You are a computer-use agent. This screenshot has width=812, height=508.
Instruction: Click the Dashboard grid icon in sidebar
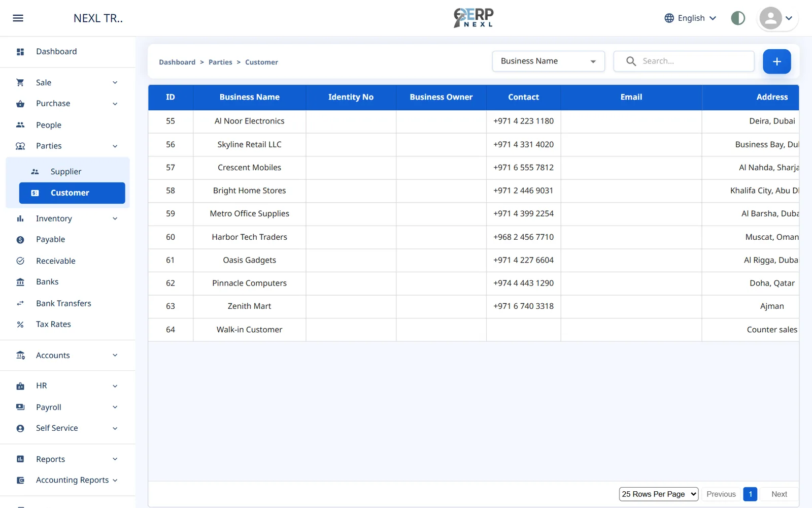click(x=20, y=52)
